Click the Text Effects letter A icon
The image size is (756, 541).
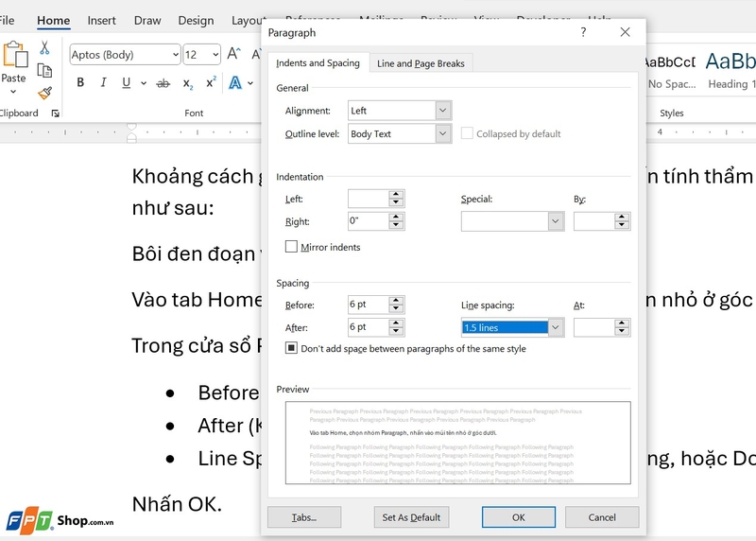[235, 83]
